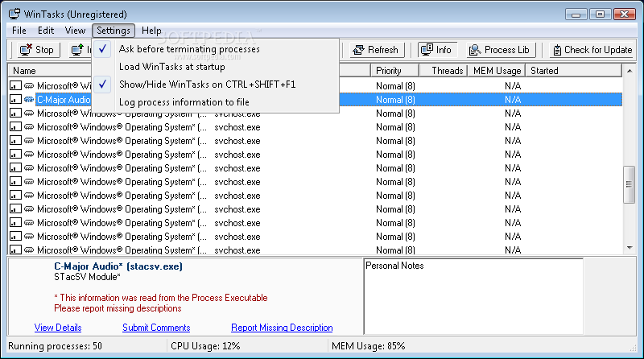This screenshot has height=359, width=644.
Task: Click Check for Update button
Action: pos(592,50)
